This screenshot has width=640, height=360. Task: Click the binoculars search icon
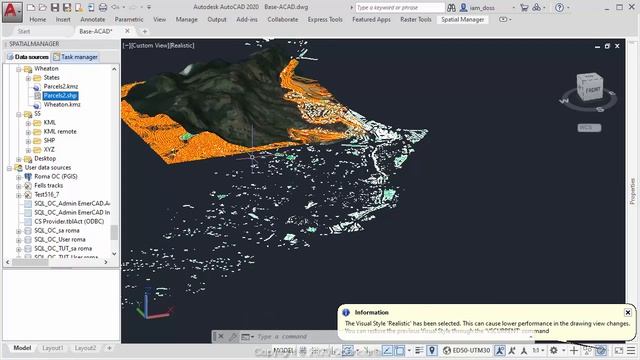pos(451,7)
